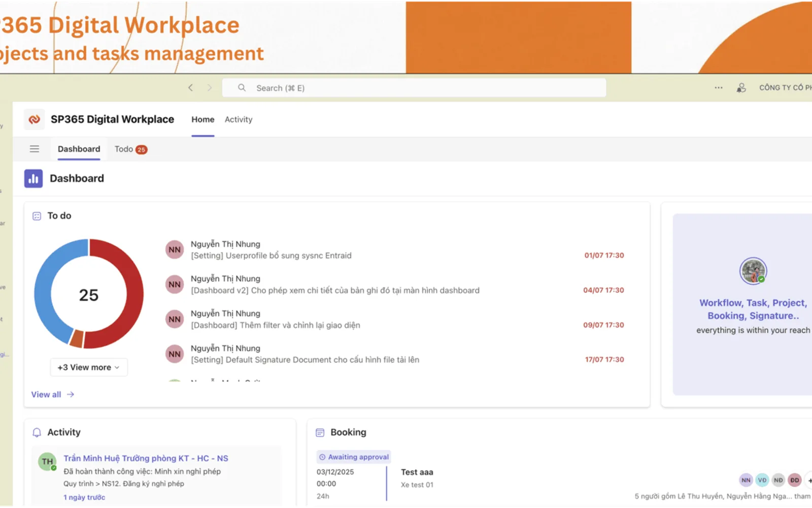Click the people account icon near company name
This screenshot has width=812, height=508.
coord(741,88)
